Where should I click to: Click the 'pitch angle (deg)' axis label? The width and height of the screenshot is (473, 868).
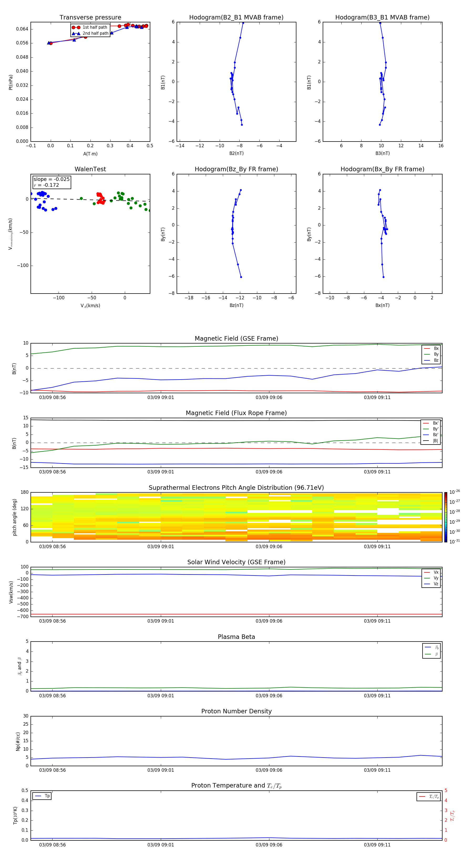pos(14,517)
